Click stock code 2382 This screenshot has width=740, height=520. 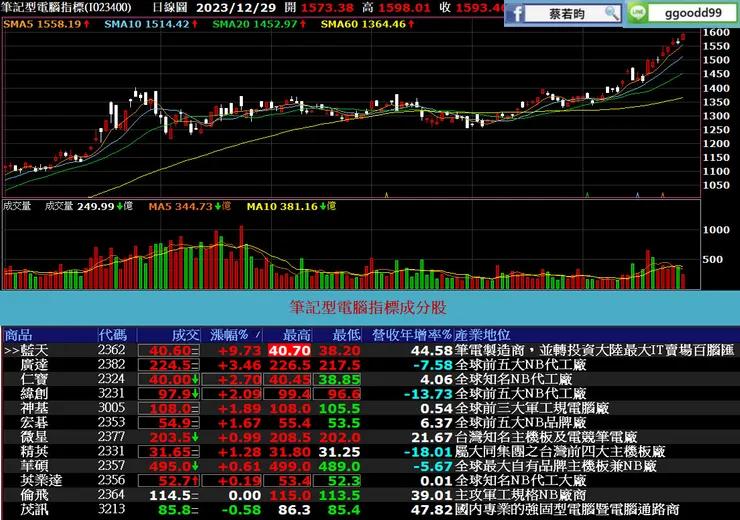pyautogui.click(x=112, y=365)
